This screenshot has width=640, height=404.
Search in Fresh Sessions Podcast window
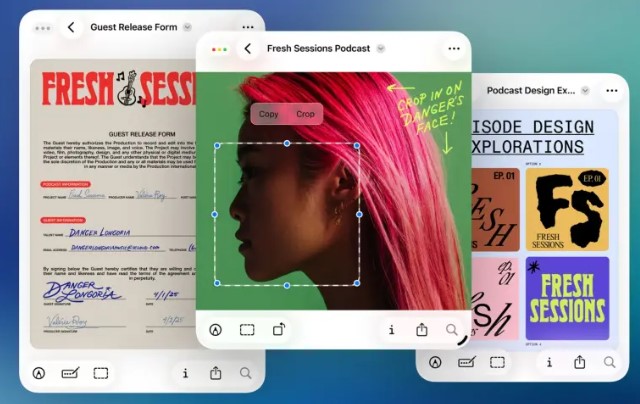(x=452, y=329)
